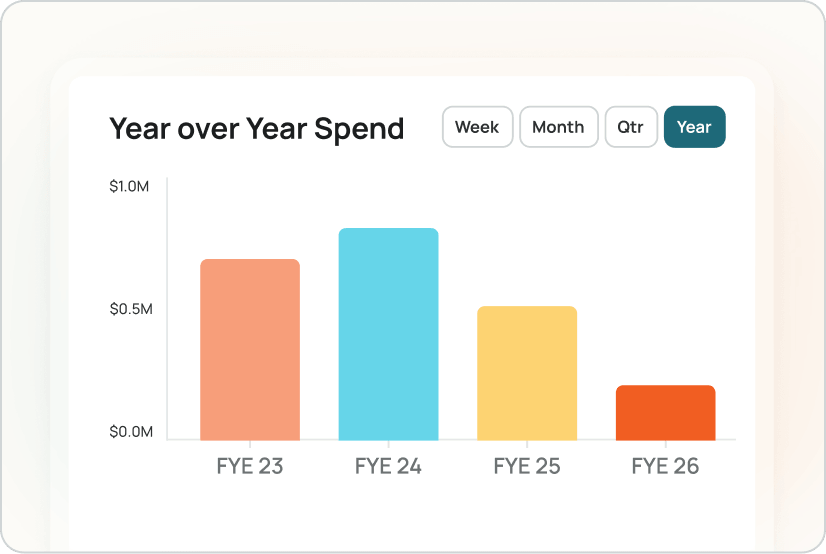
Task: Click the salmon FYE 23 bar
Action: tap(250, 350)
